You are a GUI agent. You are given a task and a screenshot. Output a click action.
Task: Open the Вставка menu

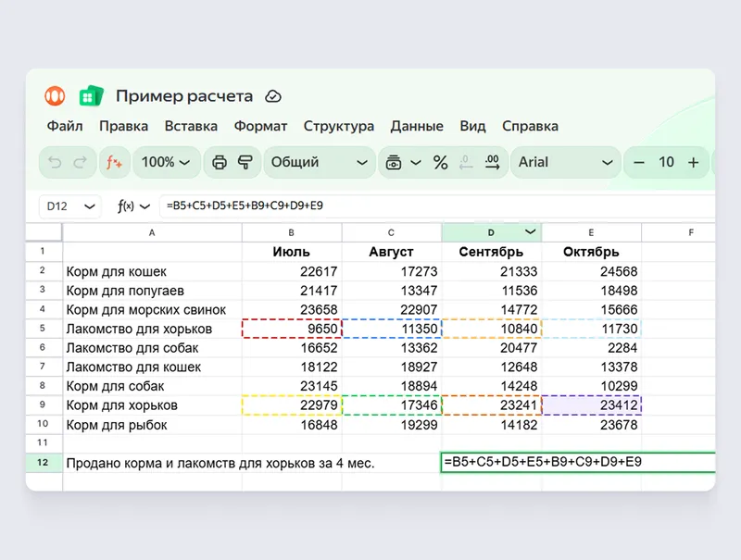(x=191, y=126)
